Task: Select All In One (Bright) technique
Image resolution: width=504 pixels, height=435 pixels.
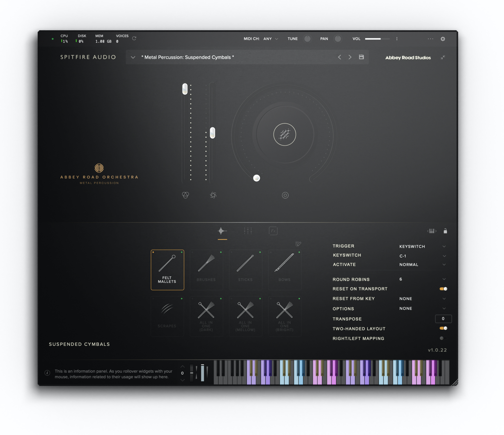Action: tap(285, 316)
